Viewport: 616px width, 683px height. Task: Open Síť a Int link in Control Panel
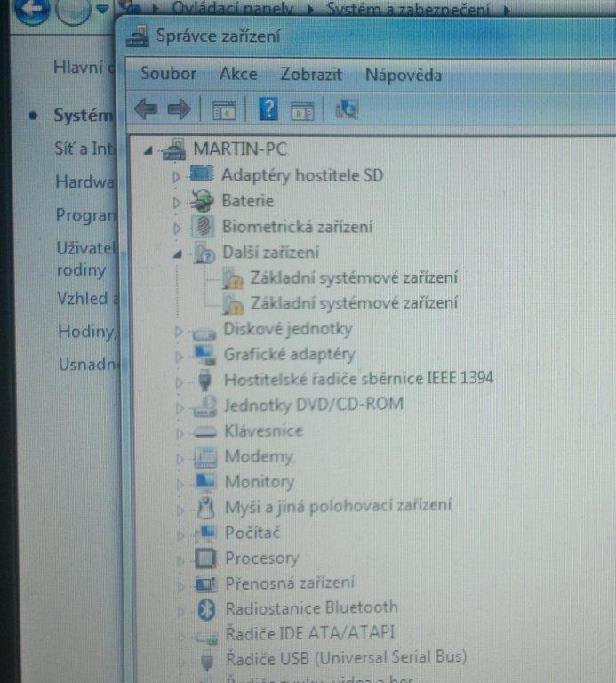coord(84,149)
